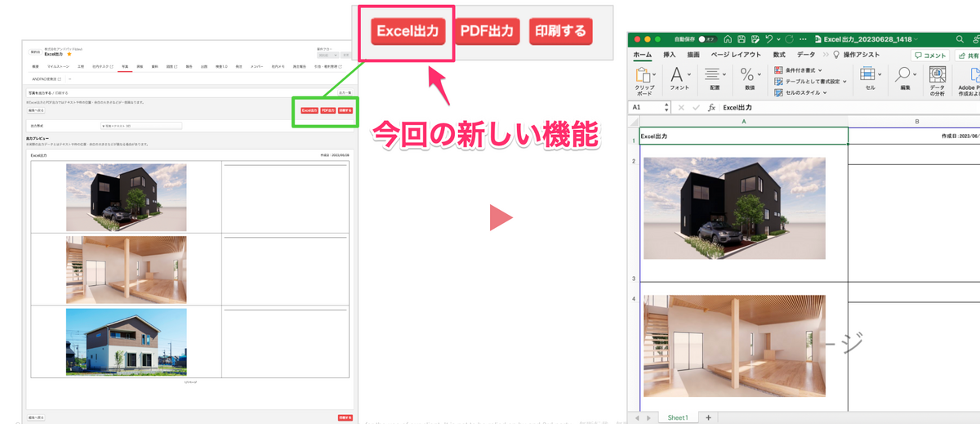Click the Excel home icon in title bar
Viewport: 980px width, 424px height.
[728, 39]
